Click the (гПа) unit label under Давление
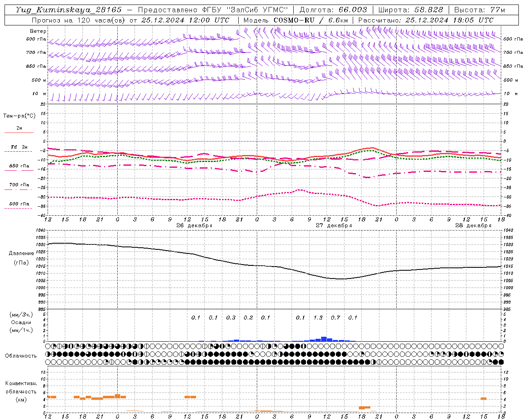The image size is (525, 420). (21, 262)
